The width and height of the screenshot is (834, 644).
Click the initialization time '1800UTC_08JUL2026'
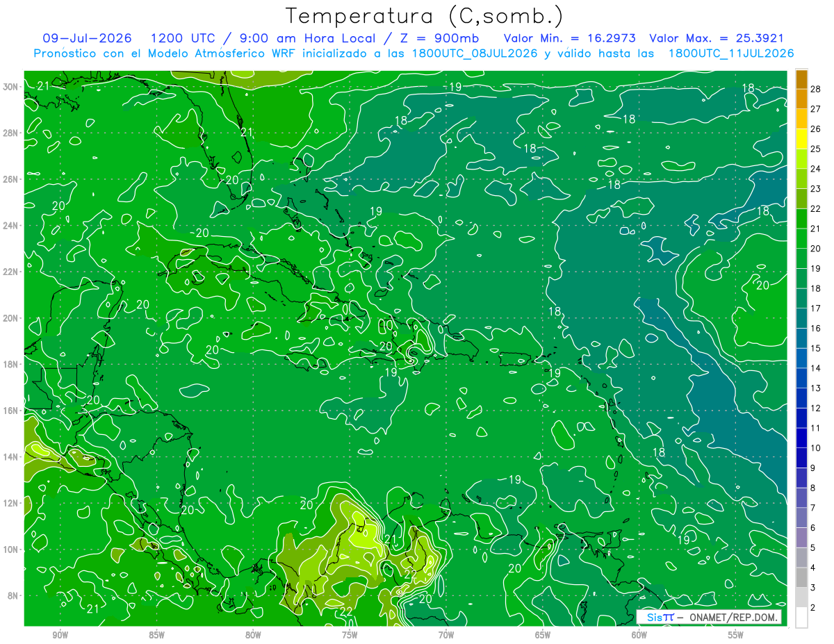pos(475,53)
